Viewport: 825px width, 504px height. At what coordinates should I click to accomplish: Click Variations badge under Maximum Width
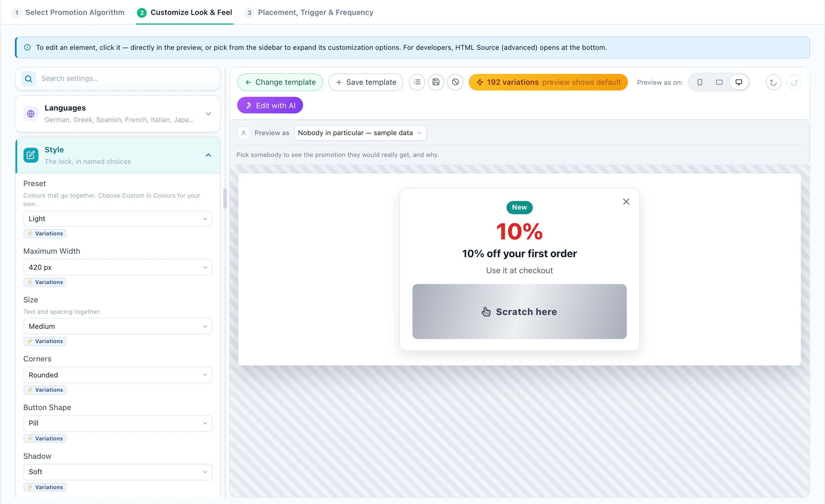[45, 282]
